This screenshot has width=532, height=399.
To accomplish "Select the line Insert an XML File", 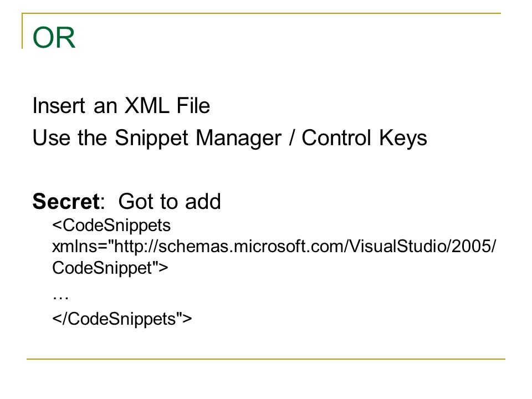I will coord(121,105).
